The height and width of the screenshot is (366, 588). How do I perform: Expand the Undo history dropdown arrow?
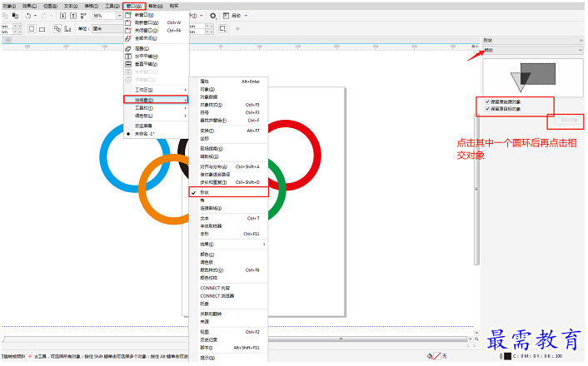click(x=36, y=16)
